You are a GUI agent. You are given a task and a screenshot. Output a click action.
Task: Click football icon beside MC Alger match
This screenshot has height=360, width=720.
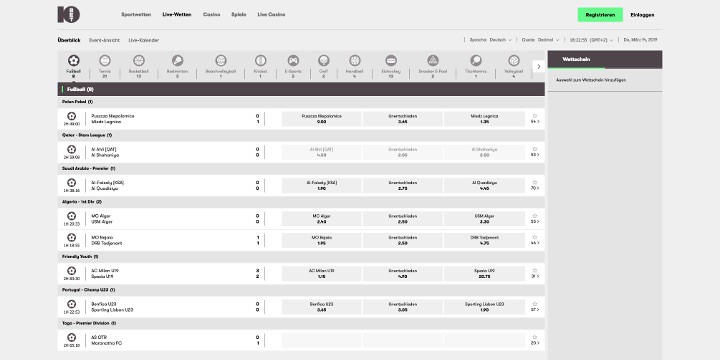point(71,216)
